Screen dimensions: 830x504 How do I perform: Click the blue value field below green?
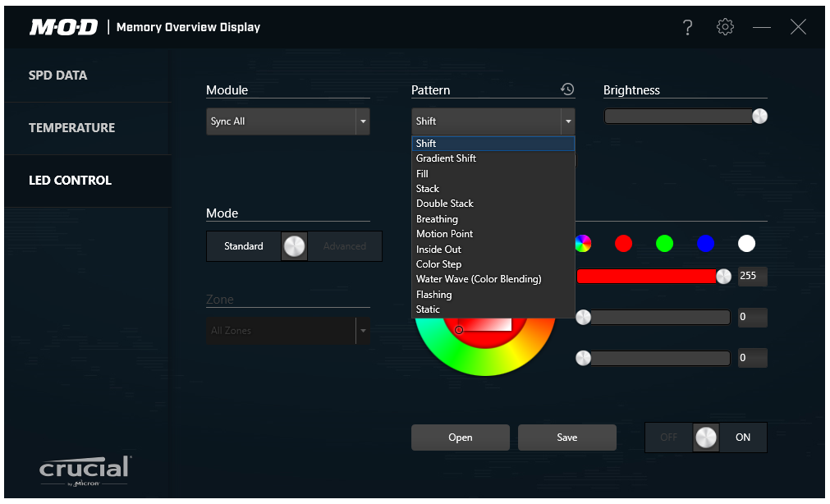click(752, 358)
